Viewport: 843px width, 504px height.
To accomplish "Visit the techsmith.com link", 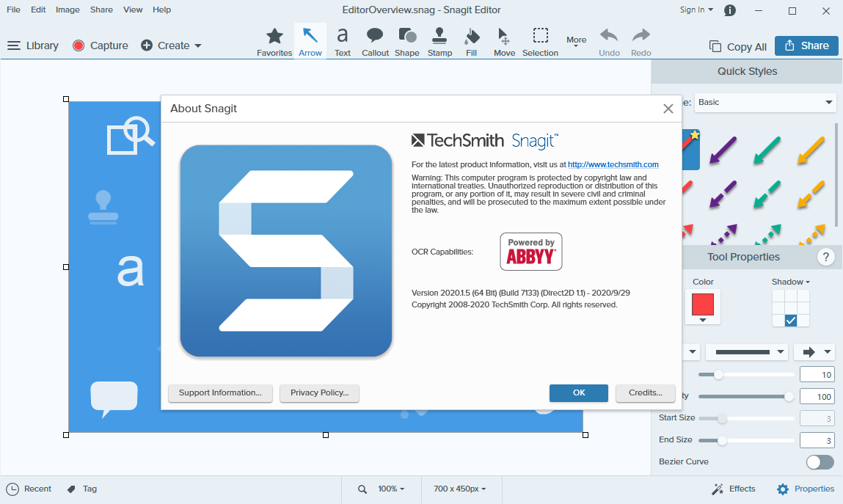I will [613, 164].
